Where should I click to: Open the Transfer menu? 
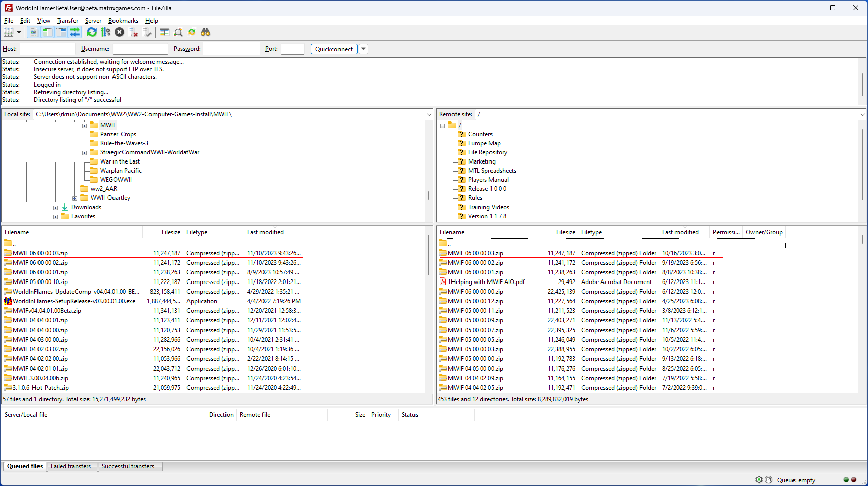point(67,21)
